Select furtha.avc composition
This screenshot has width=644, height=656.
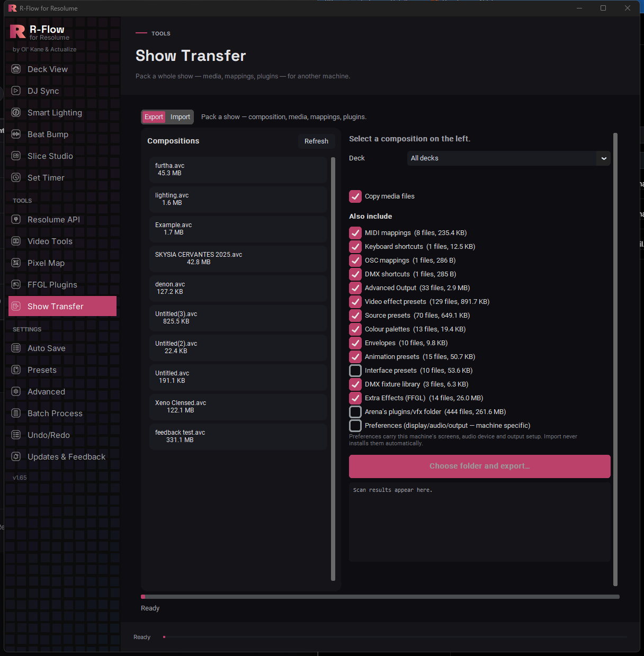coord(238,170)
